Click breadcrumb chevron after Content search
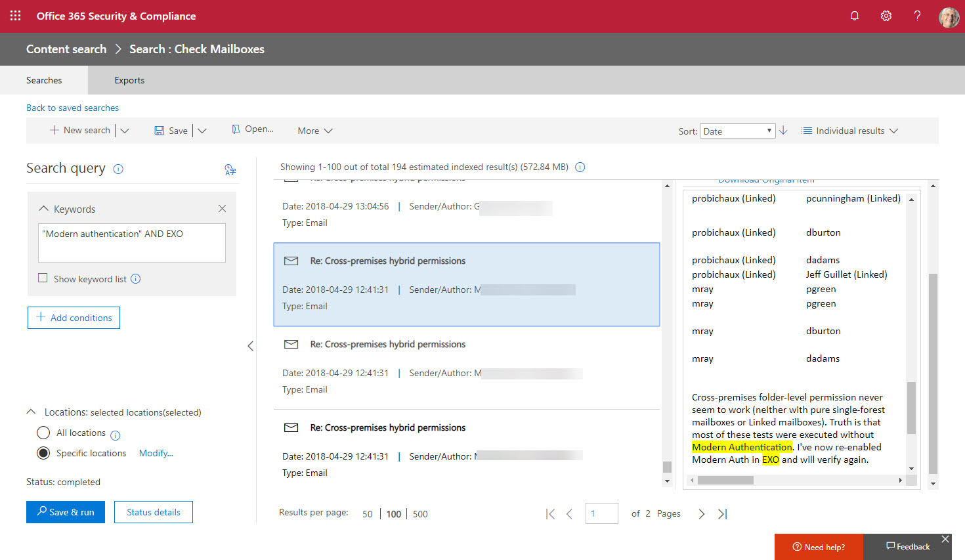Viewport: 965px width, 560px height. pyautogui.click(x=118, y=49)
